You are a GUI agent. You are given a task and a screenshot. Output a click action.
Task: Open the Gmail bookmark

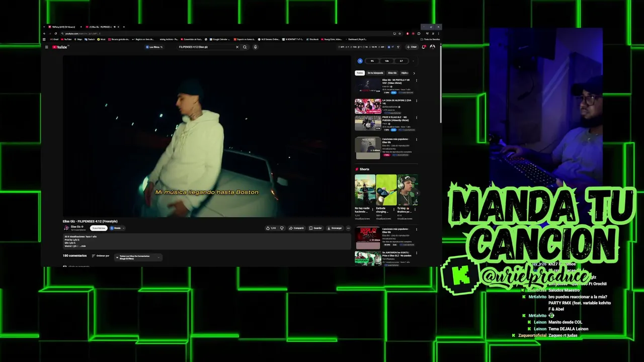[55, 39]
